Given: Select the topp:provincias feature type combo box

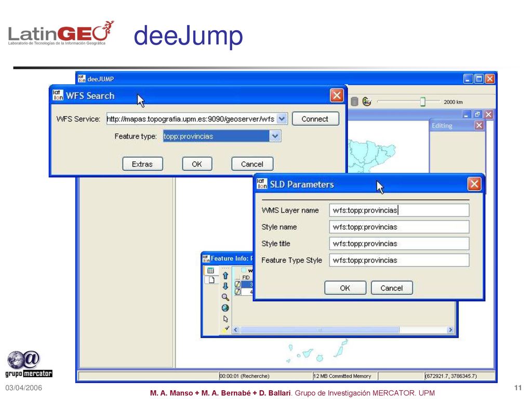Looking at the screenshot, I should pos(222,136).
